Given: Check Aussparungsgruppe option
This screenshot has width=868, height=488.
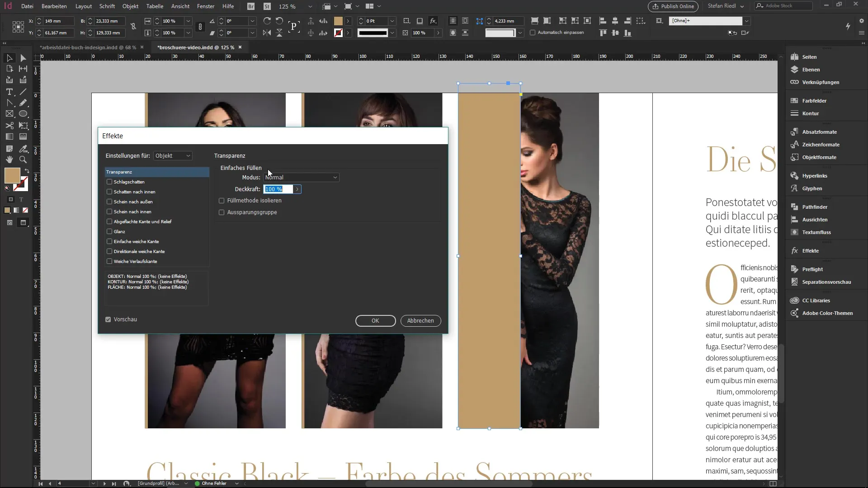Looking at the screenshot, I should (222, 212).
